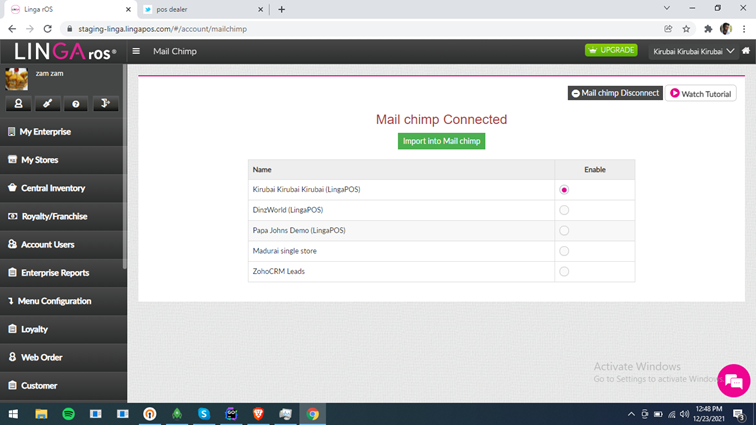This screenshot has width=756, height=425.
Task: Enable Papa Johns Demo radio button
Action: 564,231
